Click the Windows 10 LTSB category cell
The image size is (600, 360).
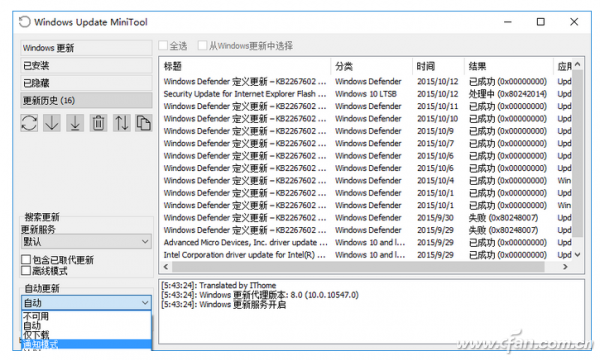pos(366,94)
